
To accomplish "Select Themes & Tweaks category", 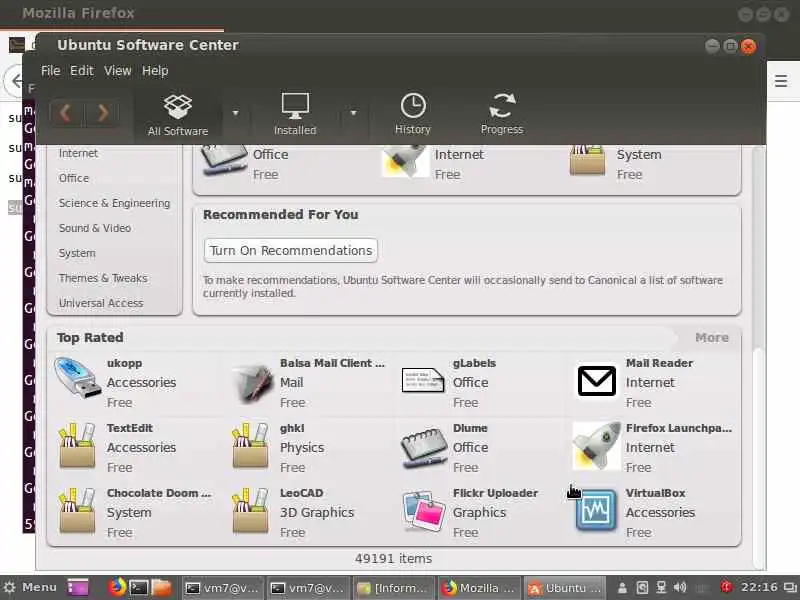I will point(103,278).
